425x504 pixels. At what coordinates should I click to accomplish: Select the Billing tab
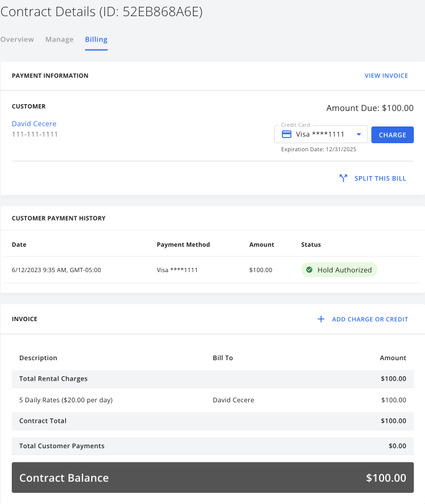[96, 39]
